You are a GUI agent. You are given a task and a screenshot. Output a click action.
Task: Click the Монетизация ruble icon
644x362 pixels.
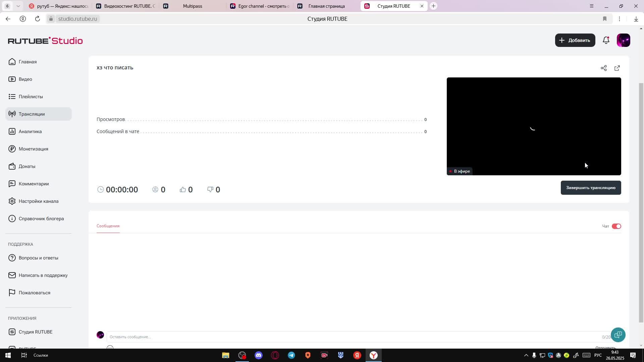pos(12,149)
